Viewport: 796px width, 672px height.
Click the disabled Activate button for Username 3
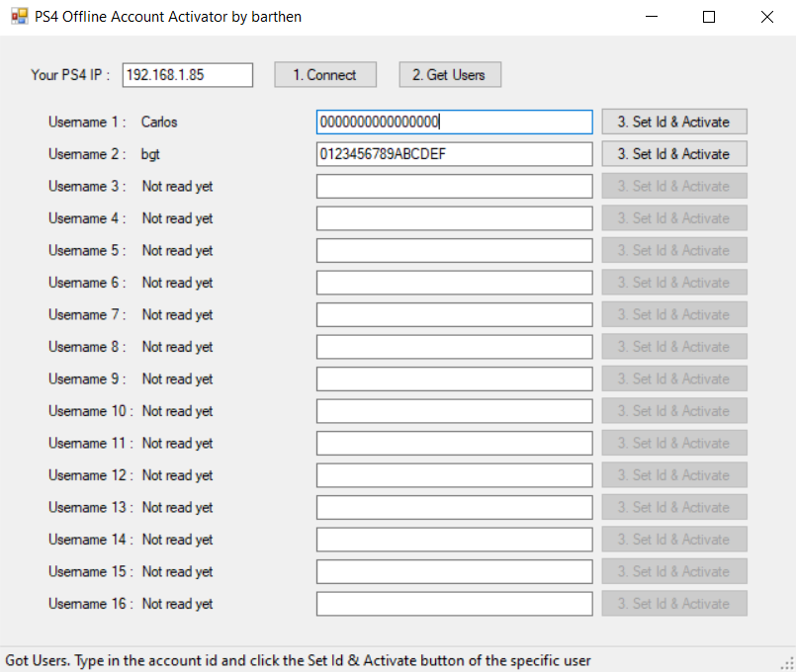click(x=674, y=186)
